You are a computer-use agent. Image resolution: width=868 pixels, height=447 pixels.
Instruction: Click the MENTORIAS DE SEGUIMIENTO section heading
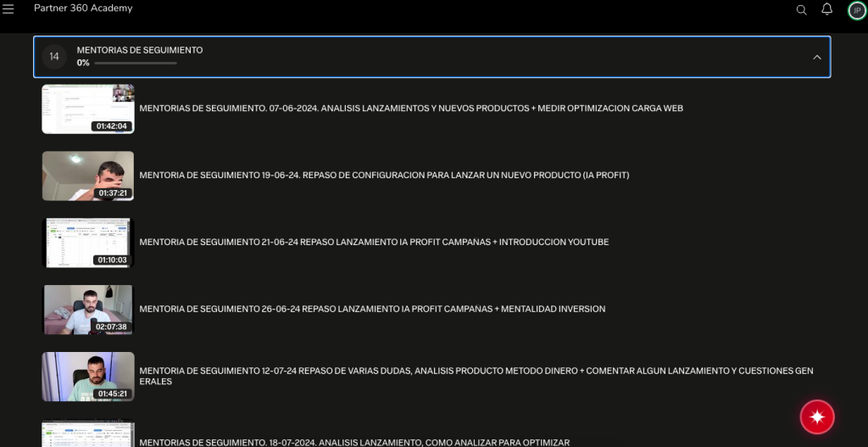click(x=140, y=50)
